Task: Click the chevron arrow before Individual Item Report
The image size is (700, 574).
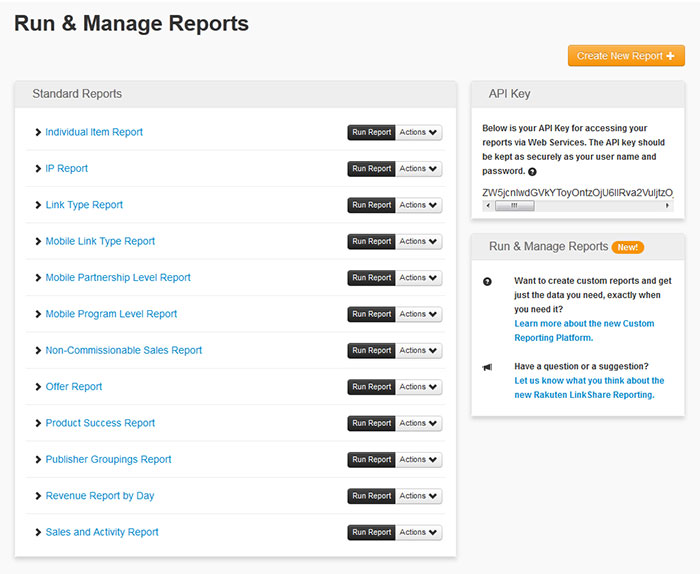Action: [x=38, y=132]
